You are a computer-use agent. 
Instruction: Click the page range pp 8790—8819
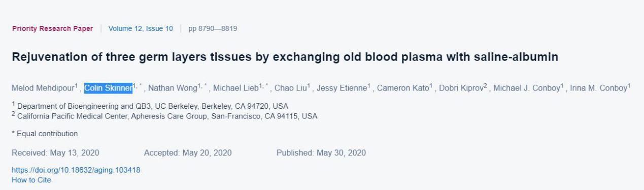213,28
